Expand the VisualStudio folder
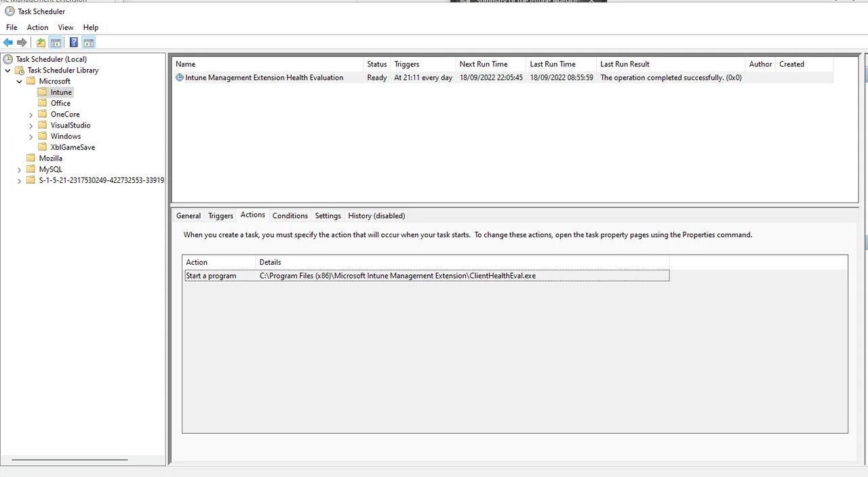This screenshot has height=477, width=868. click(x=31, y=125)
